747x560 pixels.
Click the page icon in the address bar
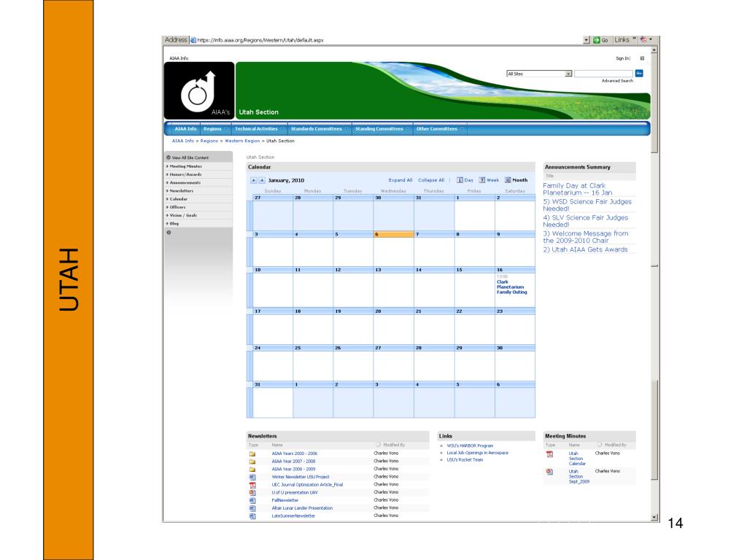pos(193,40)
